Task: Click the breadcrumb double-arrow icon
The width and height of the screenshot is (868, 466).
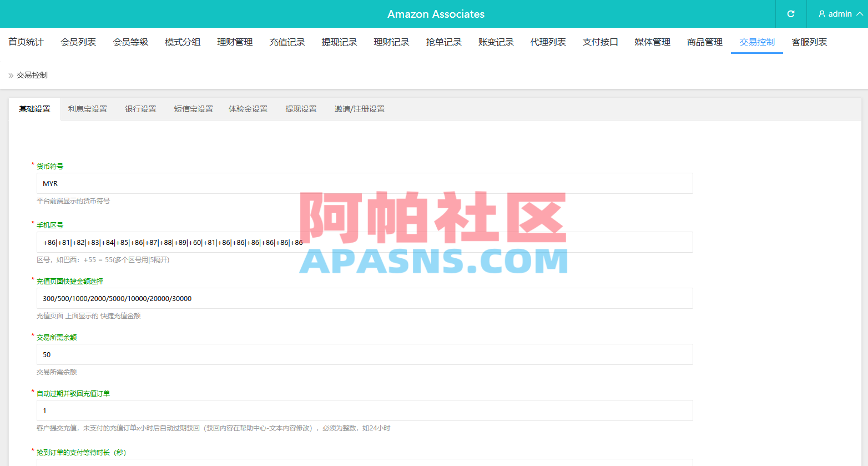Action: click(x=11, y=75)
